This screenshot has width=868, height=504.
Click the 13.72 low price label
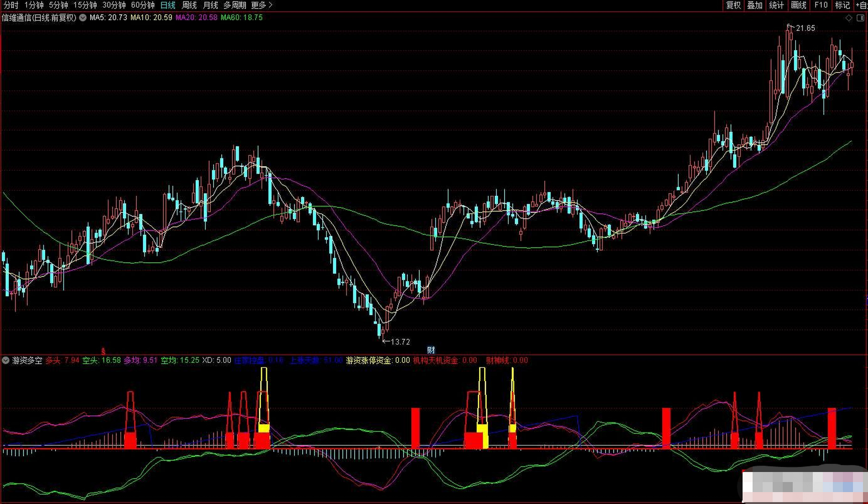[400, 342]
